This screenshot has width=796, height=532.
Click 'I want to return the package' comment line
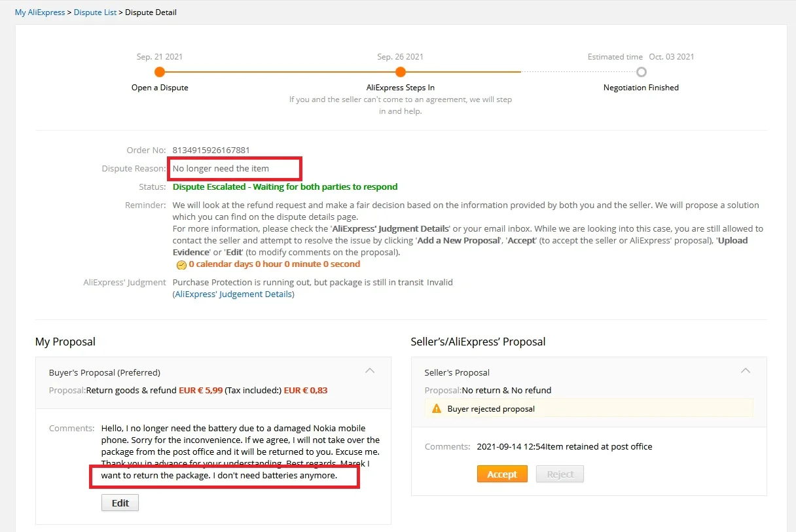(219, 476)
